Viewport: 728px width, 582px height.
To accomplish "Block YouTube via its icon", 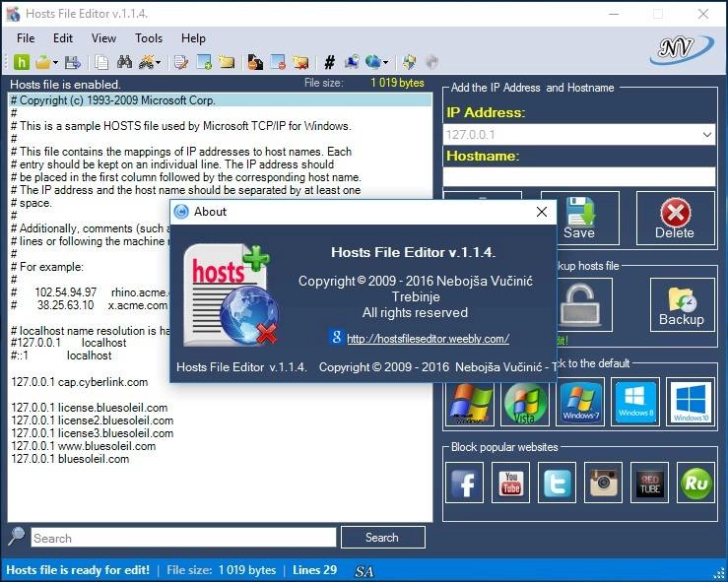I will [510, 483].
